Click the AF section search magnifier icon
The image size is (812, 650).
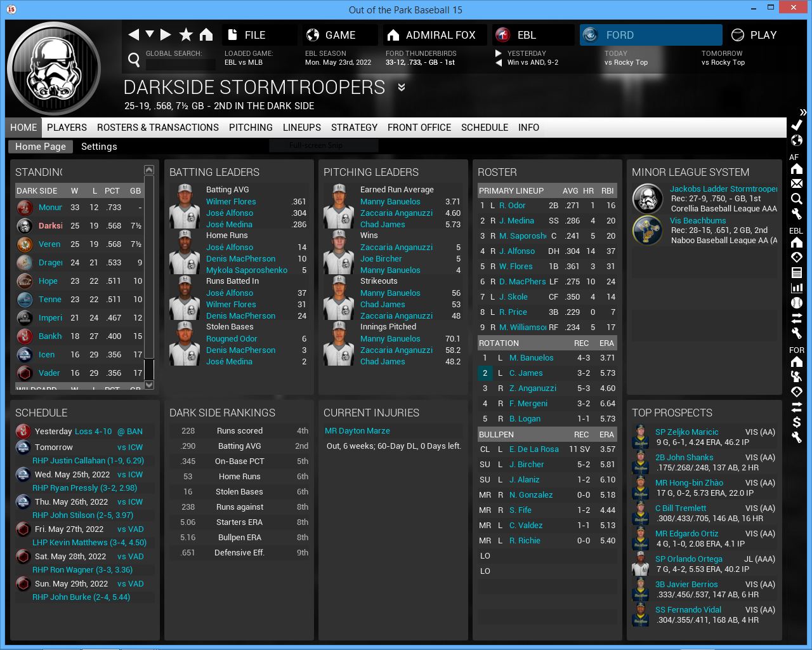[797, 199]
